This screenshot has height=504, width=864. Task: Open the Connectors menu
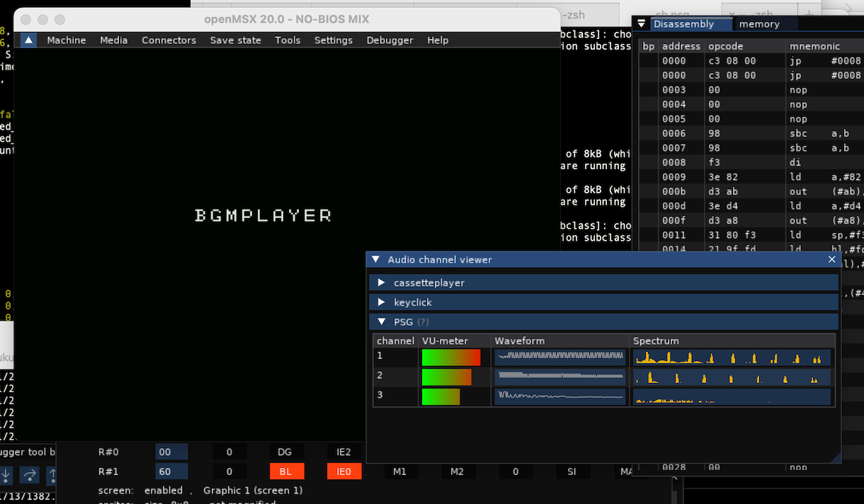point(169,40)
